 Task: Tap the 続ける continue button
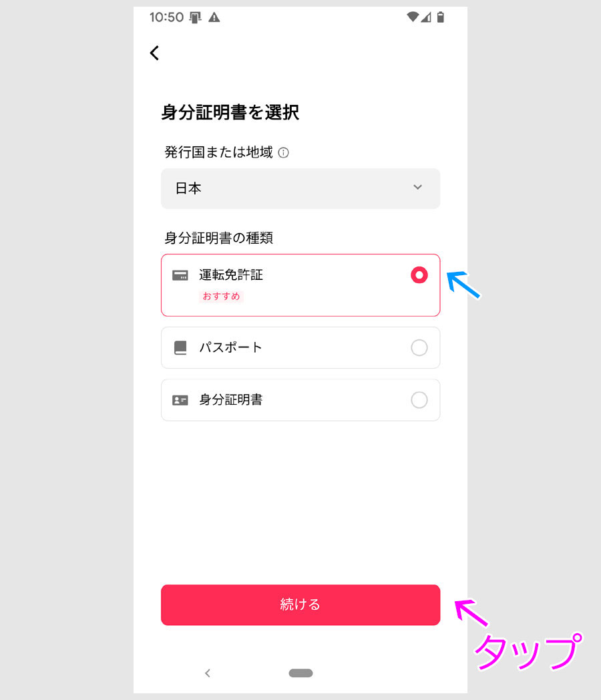[300, 605]
